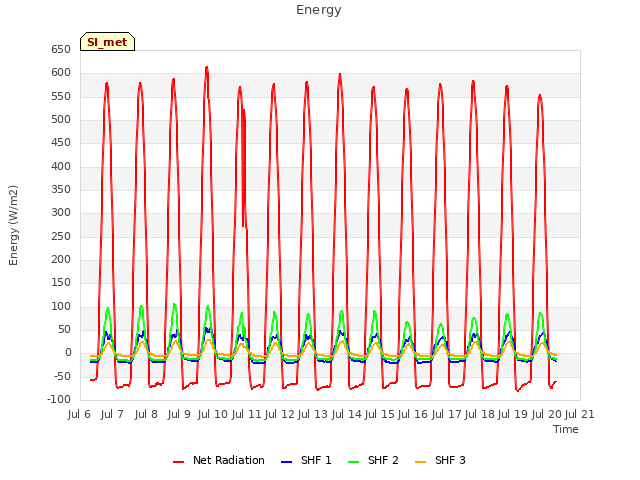
Task: Click the Jul 18 tick label
Action: (480, 414)
